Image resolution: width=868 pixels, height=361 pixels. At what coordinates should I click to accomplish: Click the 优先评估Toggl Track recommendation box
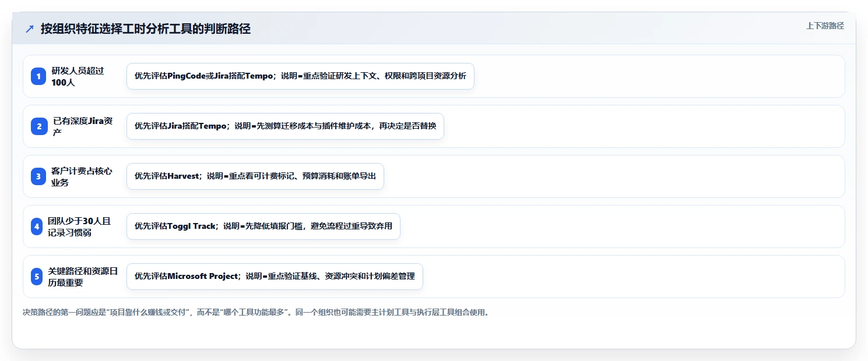point(263,226)
